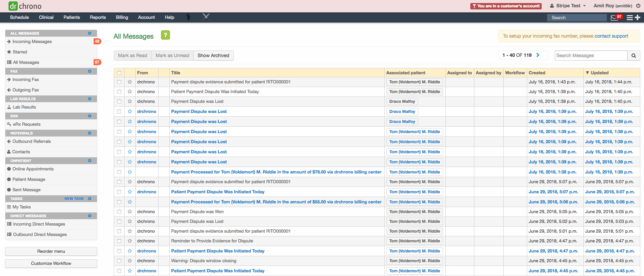Click the Reorder menu button
644x276 pixels.
pyautogui.click(x=51, y=251)
